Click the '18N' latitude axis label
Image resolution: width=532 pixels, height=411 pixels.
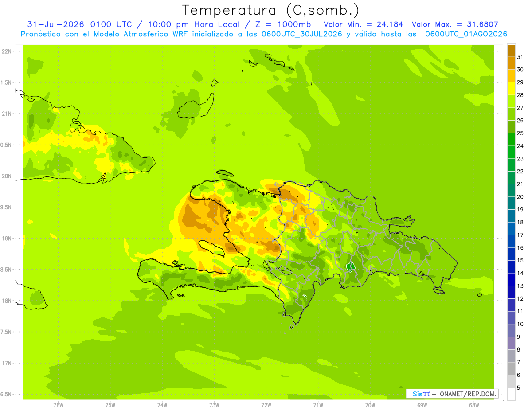tap(7, 301)
